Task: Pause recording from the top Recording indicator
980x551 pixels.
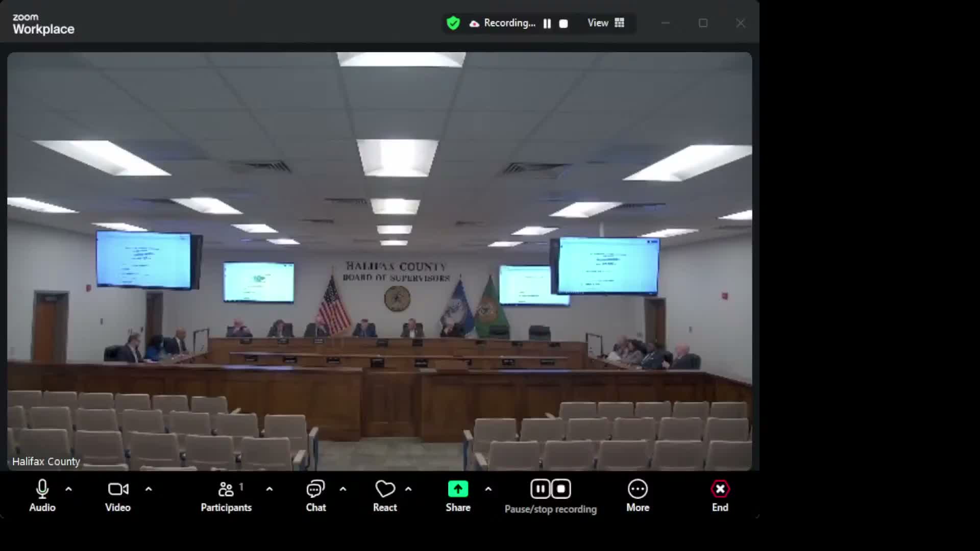Action: point(547,23)
